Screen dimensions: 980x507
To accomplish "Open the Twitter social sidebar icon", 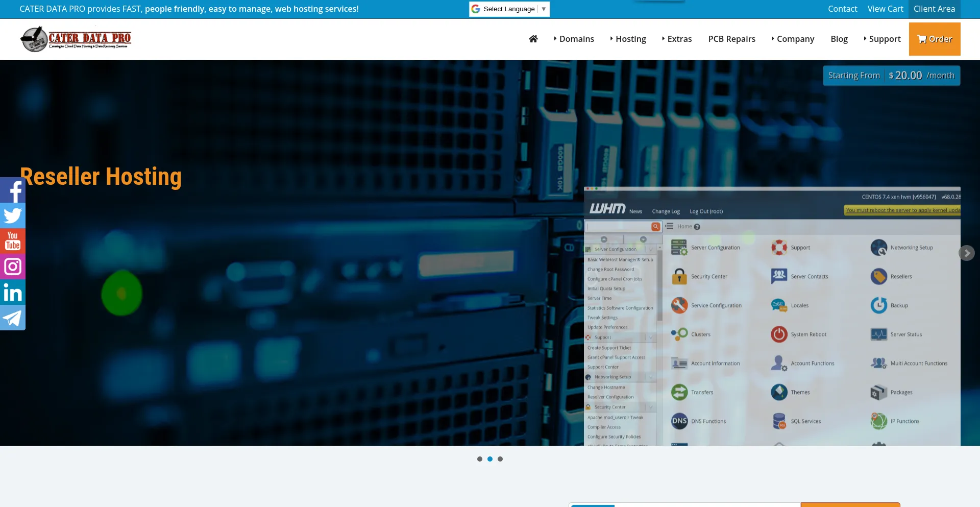I will [x=13, y=215].
